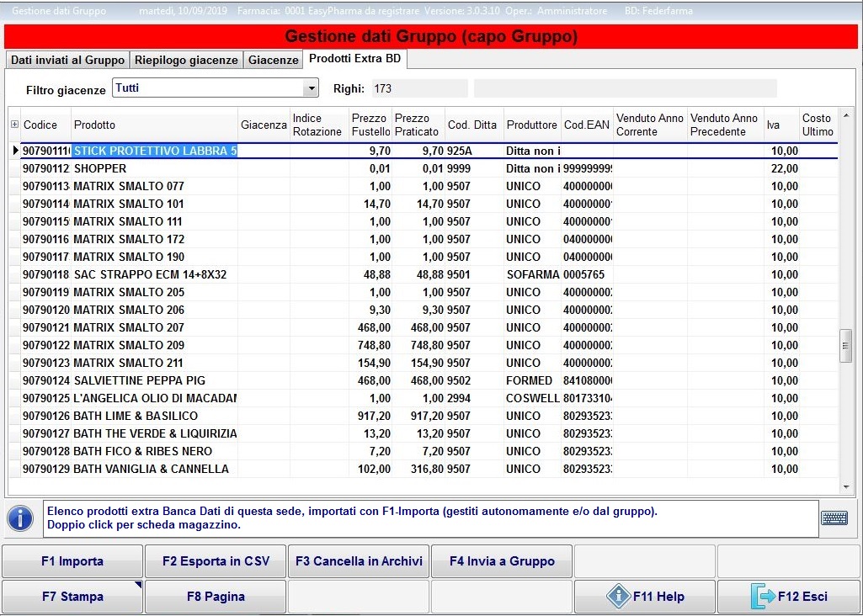Click scroll down arrow of the table

point(846,486)
